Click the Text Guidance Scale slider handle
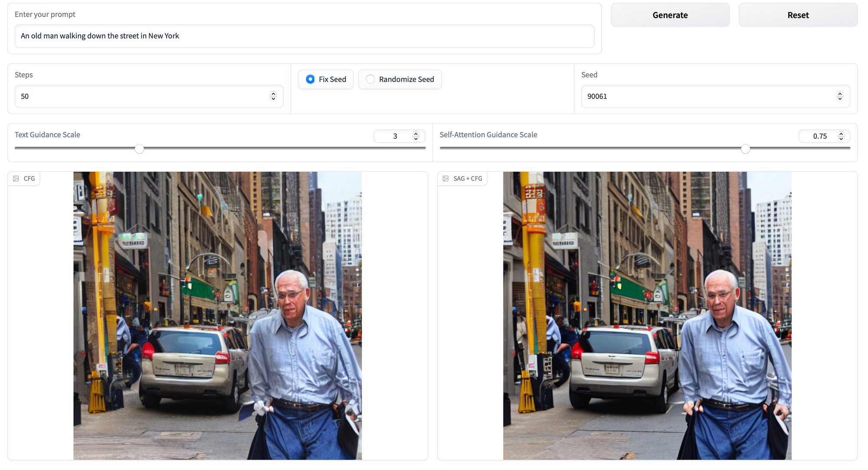This screenshot has width=868, height=470. coord(139,149)
